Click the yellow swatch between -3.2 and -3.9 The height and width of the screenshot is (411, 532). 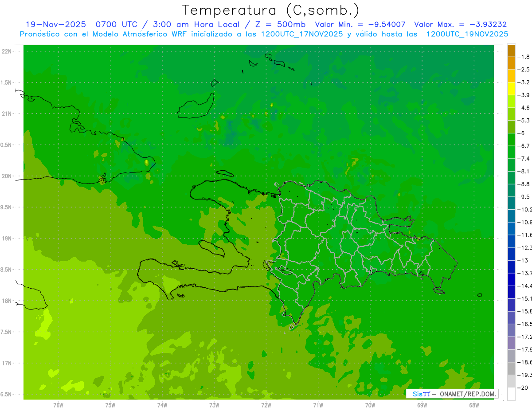[511, 89]
